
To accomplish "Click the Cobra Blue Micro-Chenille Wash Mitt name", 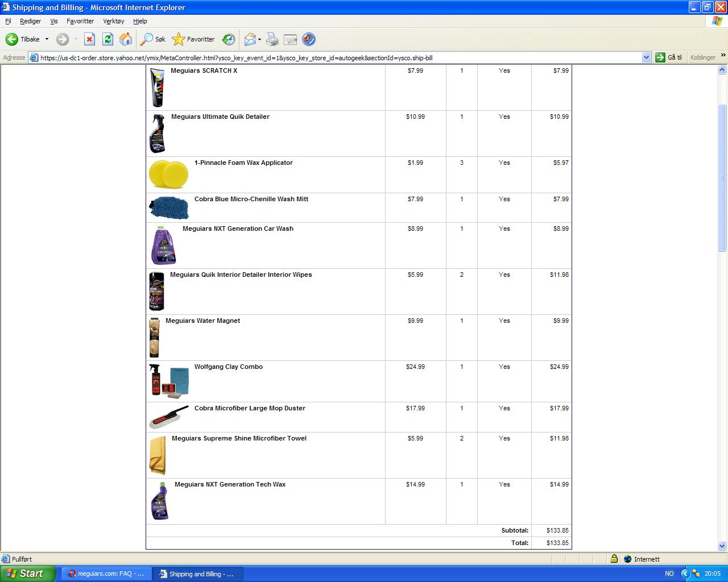I will point(251,199).
